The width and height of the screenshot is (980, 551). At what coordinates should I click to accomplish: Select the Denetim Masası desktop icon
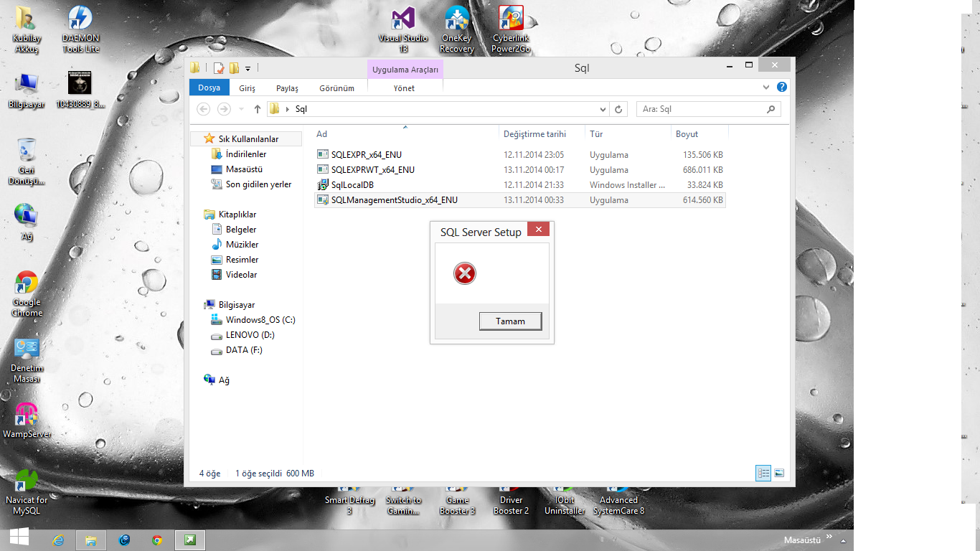(x=27, y=361)
